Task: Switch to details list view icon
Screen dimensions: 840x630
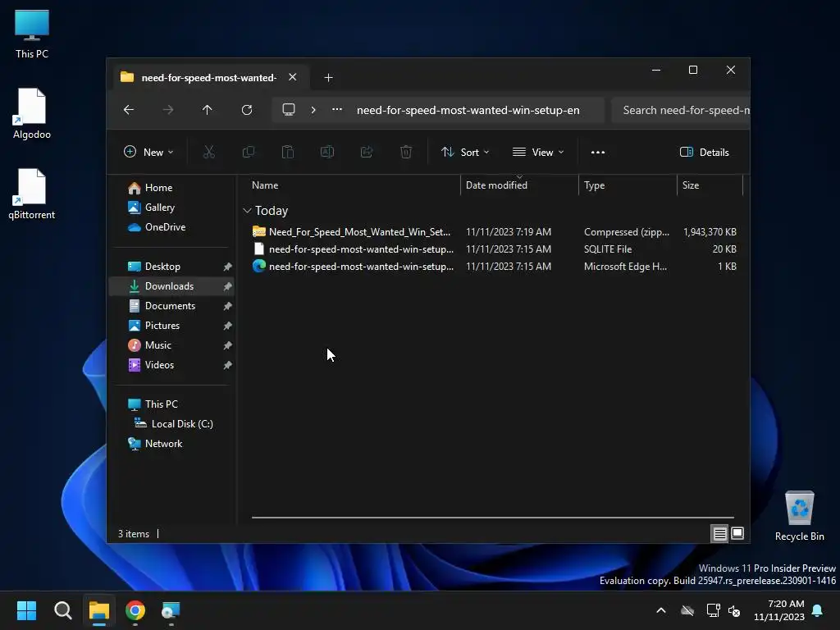Action: click(719, 533)
